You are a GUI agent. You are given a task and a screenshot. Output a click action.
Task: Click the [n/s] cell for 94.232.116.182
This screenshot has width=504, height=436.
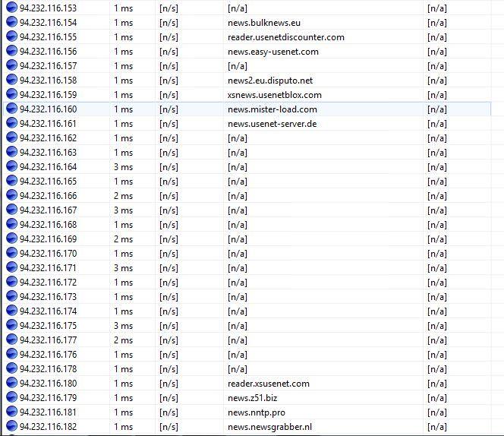pyautogui.click(x=169, y=427)
